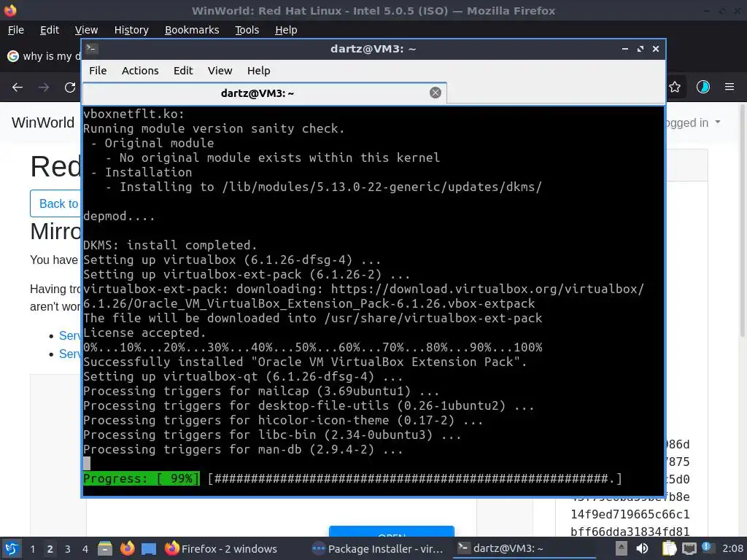This screenshot has height=560, width=747.
Task: Click the blue button at the page bottom
Action: [392, 532]
